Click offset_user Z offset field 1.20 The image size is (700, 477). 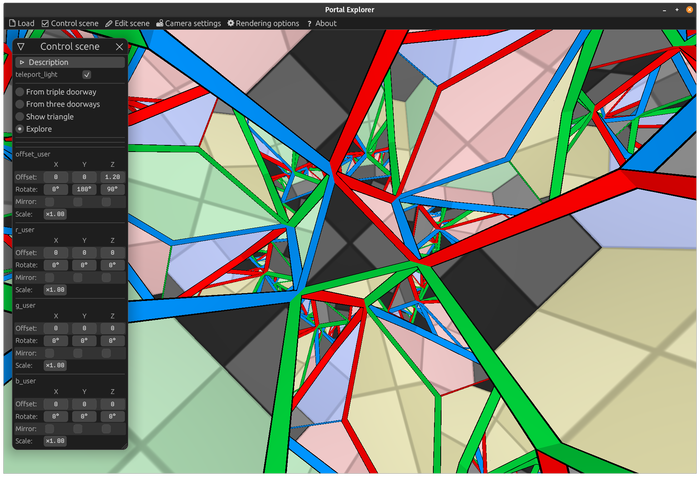[x=112, y=177]
